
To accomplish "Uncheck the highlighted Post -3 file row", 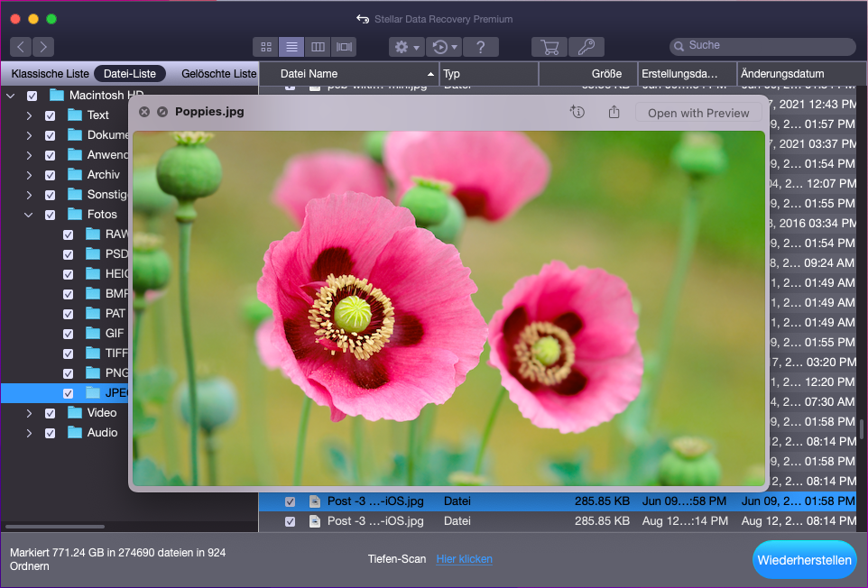I will pyautogui.click(x=290, y=501).
